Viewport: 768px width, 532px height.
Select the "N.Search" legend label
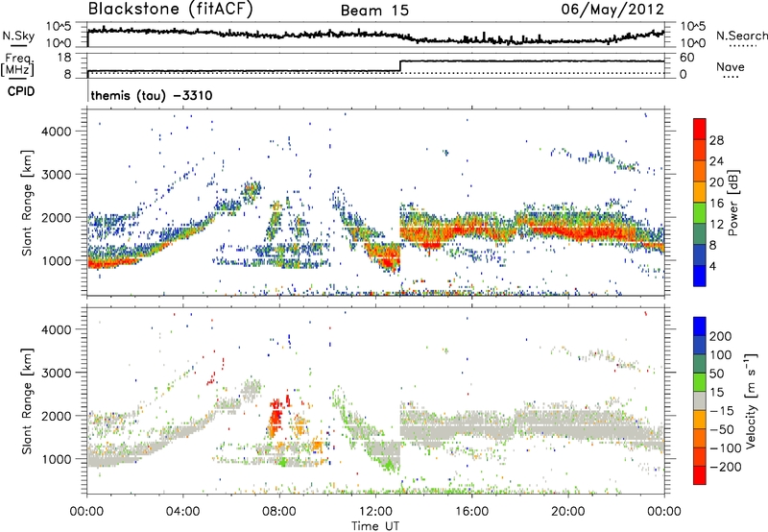[742, 36]
